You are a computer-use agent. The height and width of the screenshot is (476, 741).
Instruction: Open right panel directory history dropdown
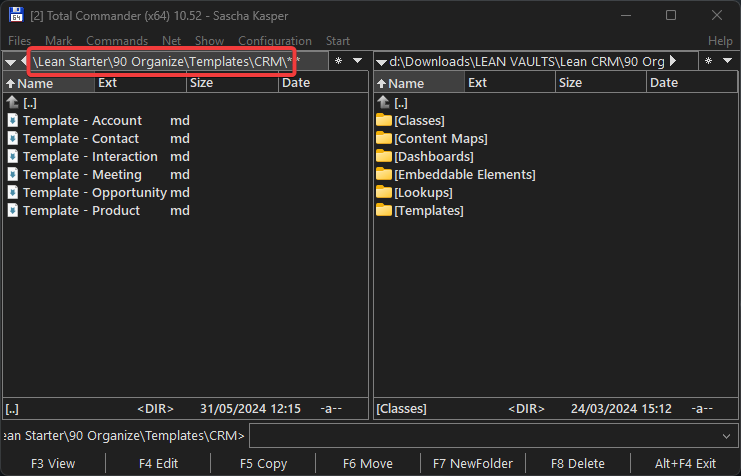point(728,61)
